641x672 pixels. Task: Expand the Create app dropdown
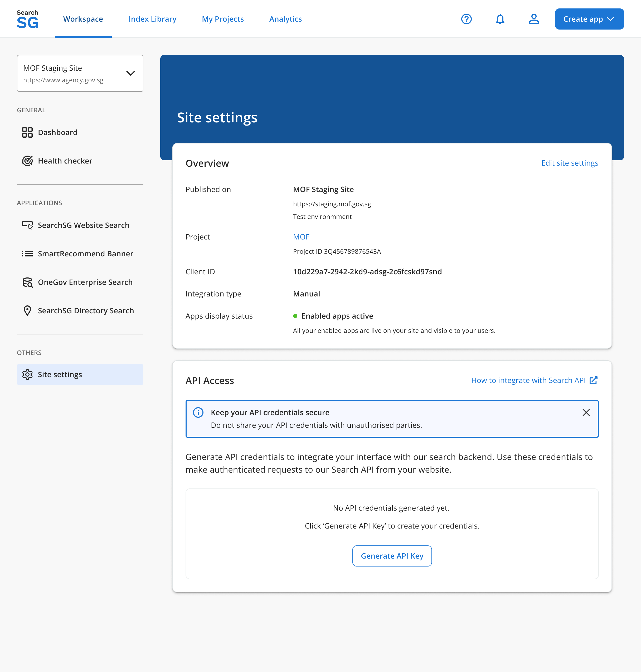589,19
